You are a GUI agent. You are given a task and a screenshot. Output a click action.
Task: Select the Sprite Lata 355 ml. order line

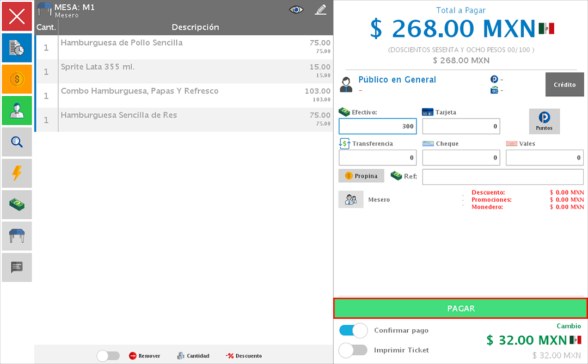pyautogui.click(x=163, y=71)
